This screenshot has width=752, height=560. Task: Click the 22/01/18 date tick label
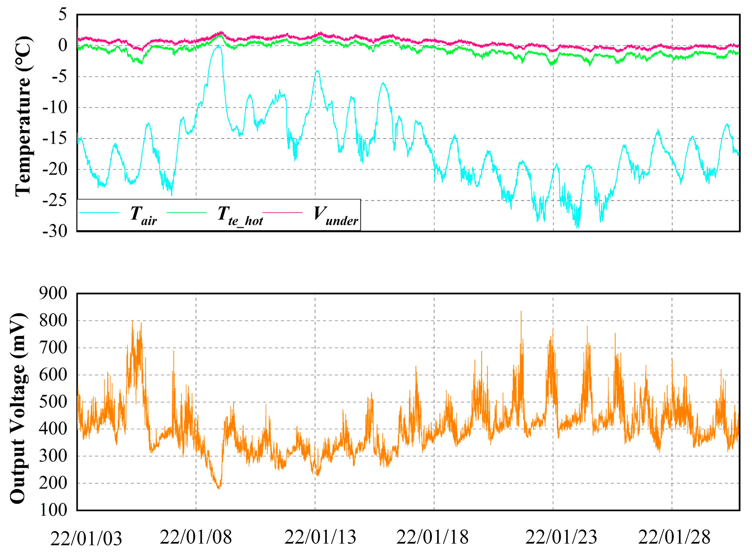tap(433, 537)
